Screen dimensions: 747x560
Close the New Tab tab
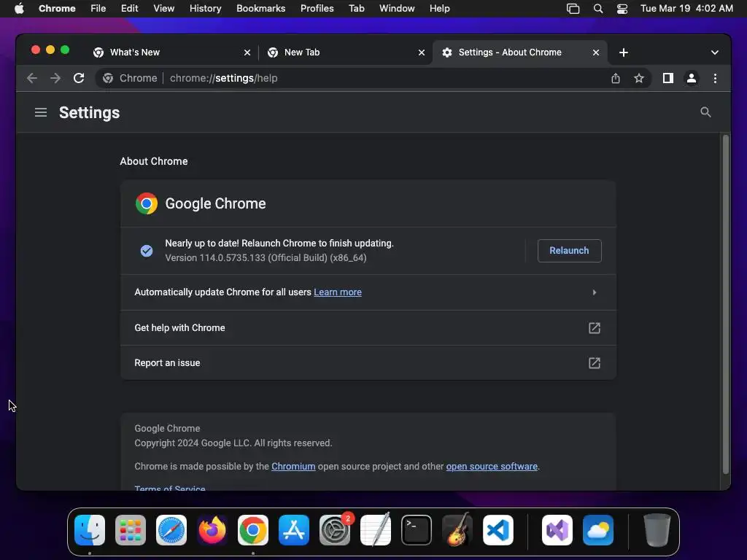(x=422, y=52)
